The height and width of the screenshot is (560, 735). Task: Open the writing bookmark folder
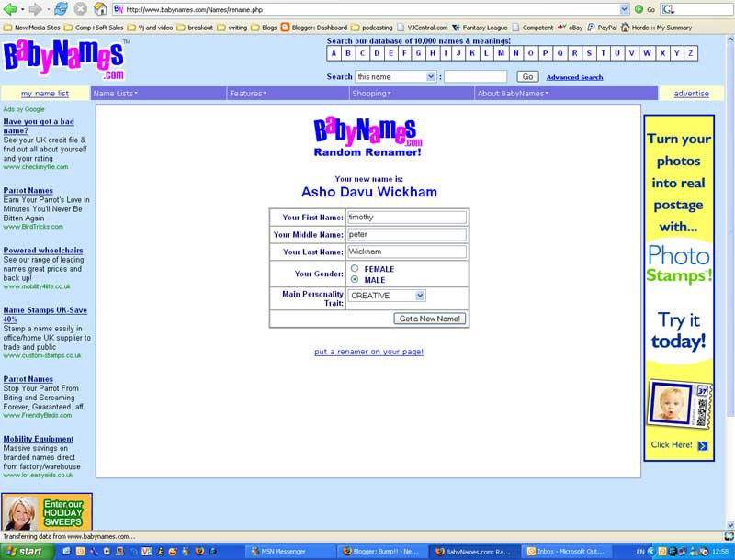(x=232, y=28)
